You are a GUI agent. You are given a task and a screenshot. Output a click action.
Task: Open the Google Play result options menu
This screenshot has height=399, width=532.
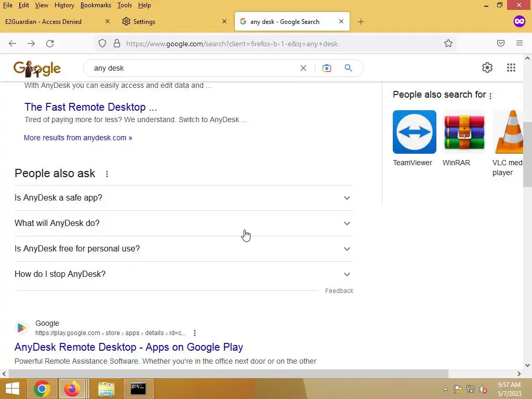(x=195, y=333)
